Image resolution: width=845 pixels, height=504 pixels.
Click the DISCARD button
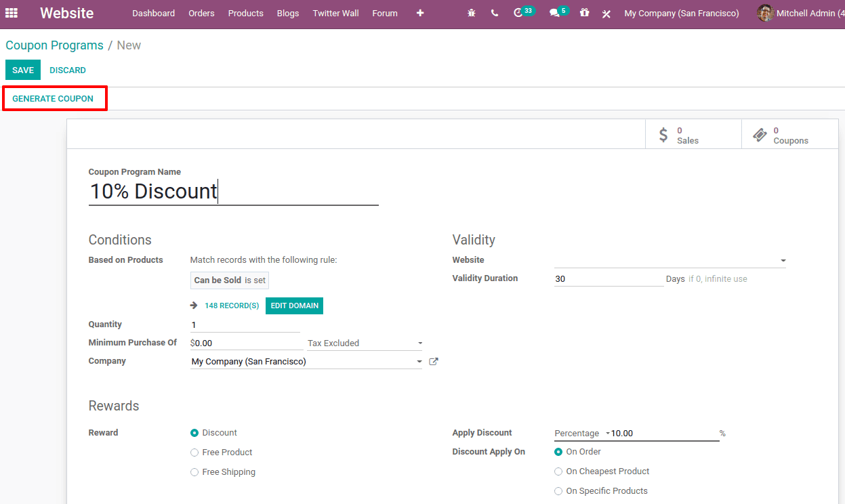pos(68,70)
